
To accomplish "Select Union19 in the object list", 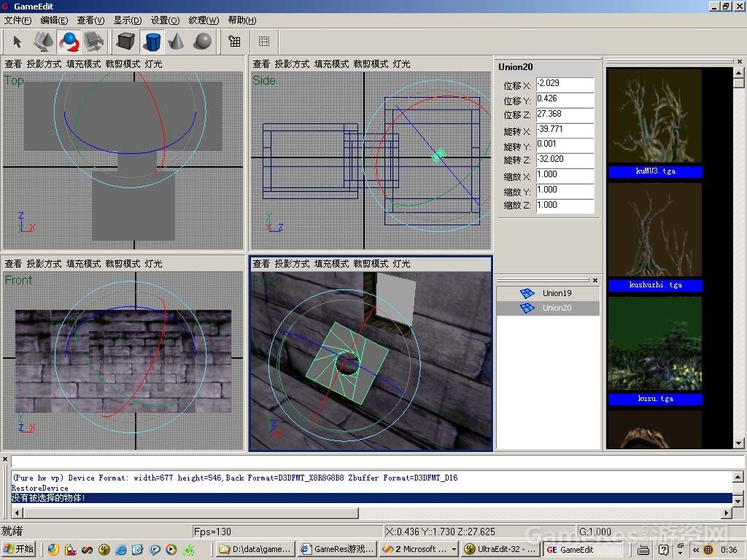I will (x=556, y=293).
